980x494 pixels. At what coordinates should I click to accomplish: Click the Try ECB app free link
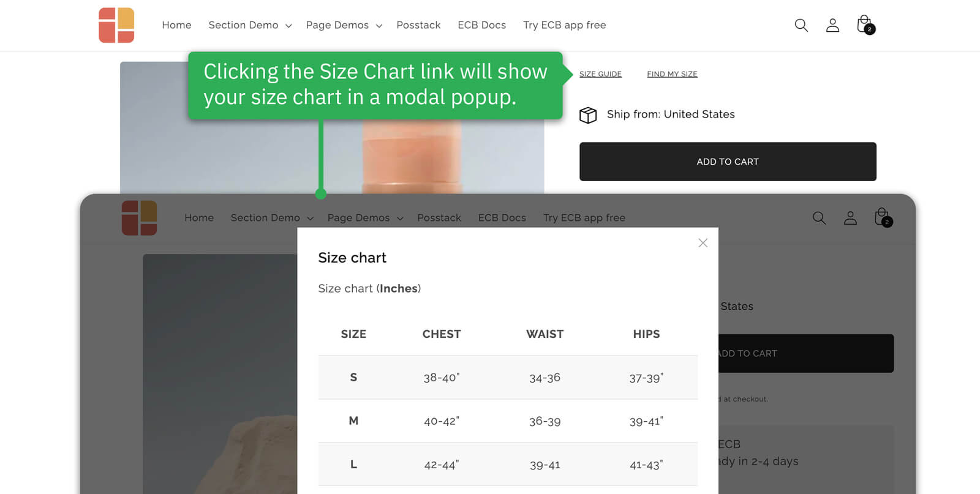pos(564,25)
